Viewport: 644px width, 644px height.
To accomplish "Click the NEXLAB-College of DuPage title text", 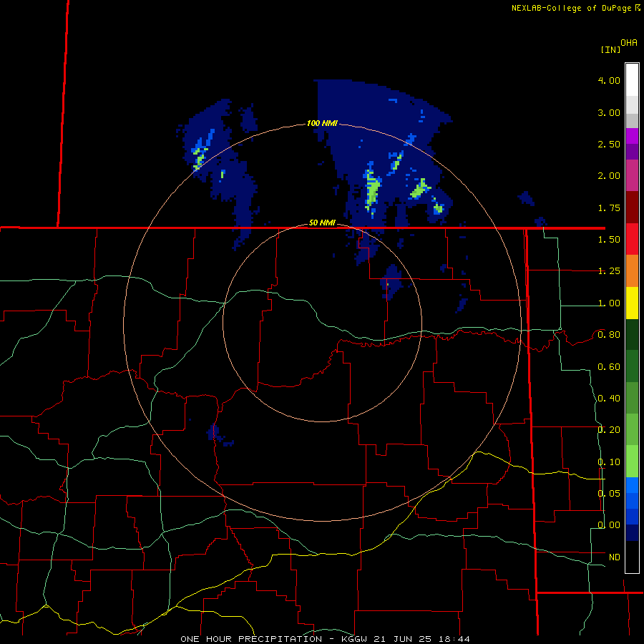I will [x=571, y=8].
